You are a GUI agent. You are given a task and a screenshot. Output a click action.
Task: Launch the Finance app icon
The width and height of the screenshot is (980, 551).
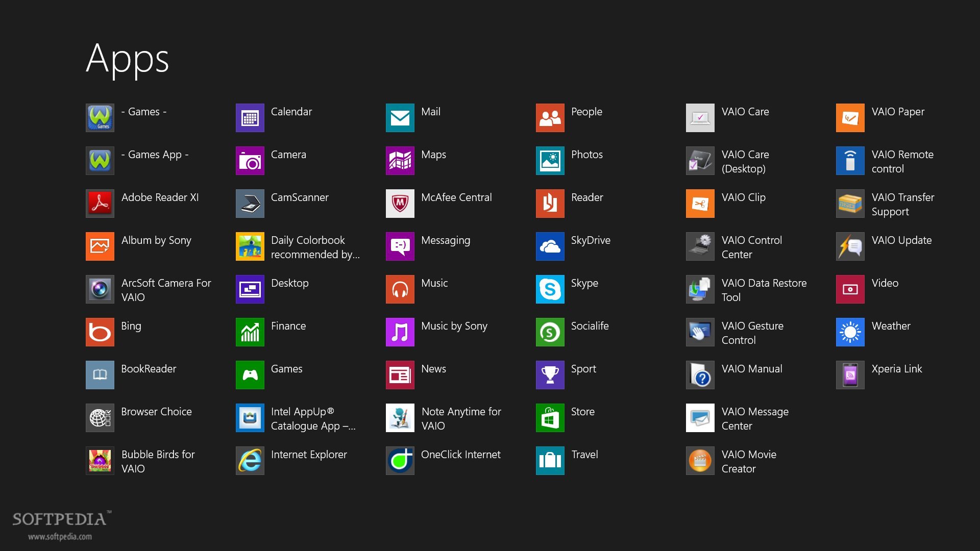(x=250, y=332)
